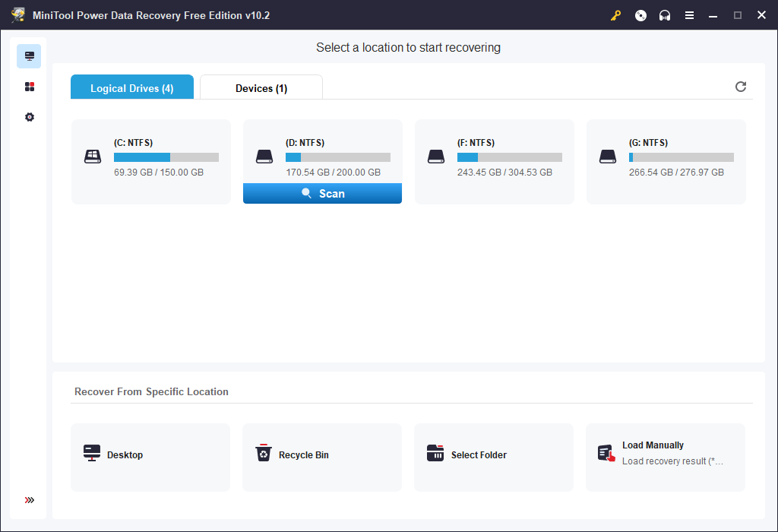Refresh the drive list
Image resolution: width=778 pixels, height=532 pixels.
(741, 87)
